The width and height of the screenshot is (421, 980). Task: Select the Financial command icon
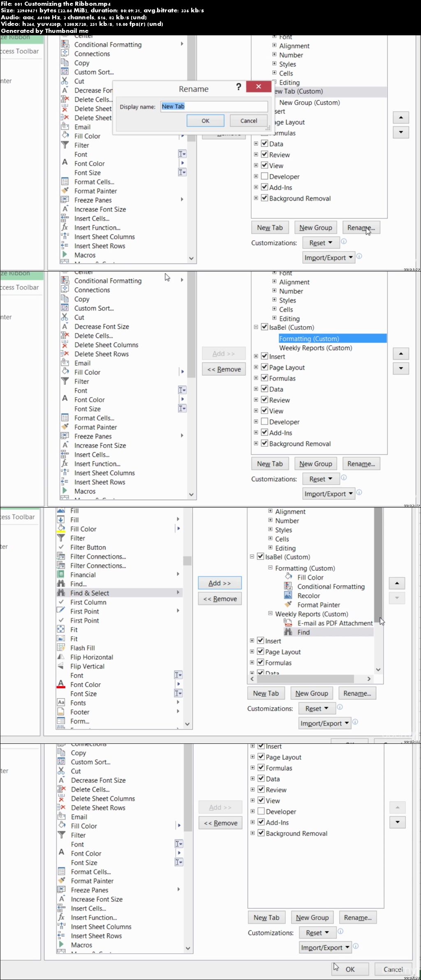click(61, 574)
